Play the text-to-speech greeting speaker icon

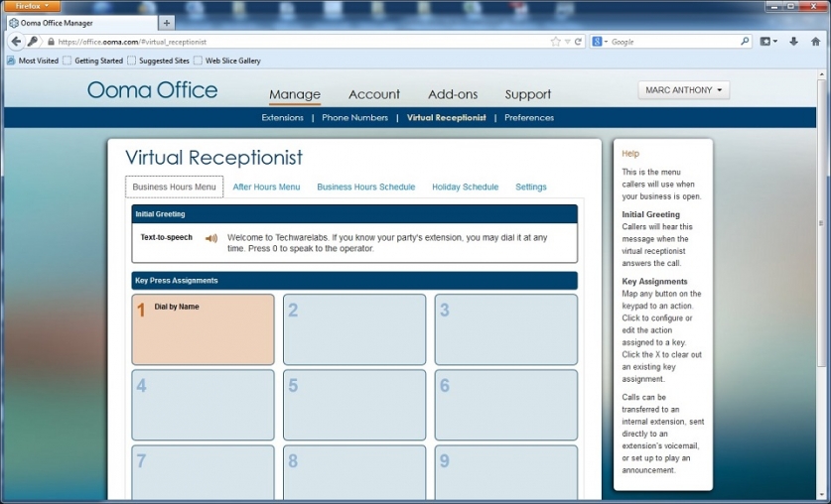point(211,238)
